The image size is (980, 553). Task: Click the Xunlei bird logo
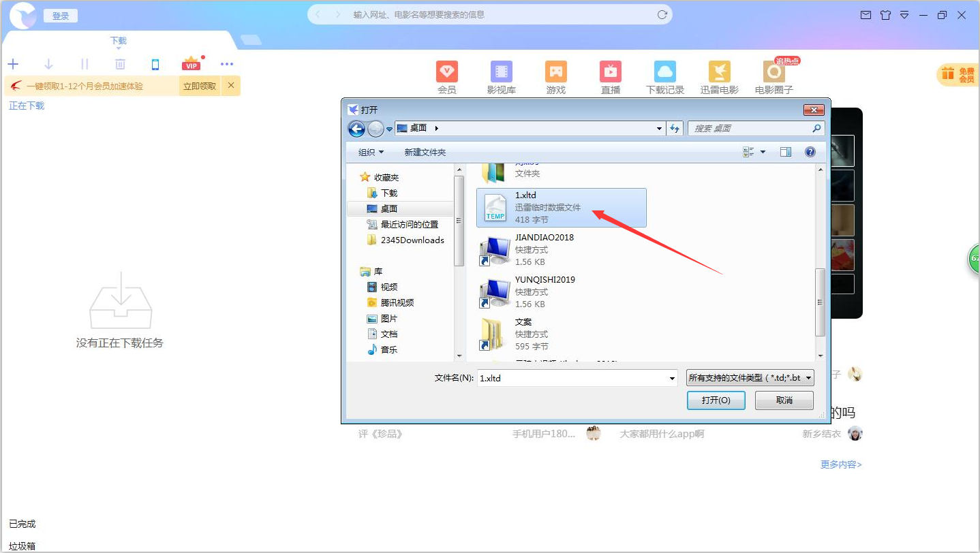point(22,15)
